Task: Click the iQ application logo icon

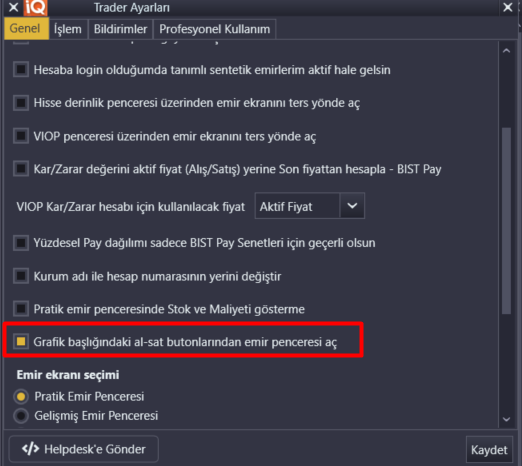Action: (35, 7)
